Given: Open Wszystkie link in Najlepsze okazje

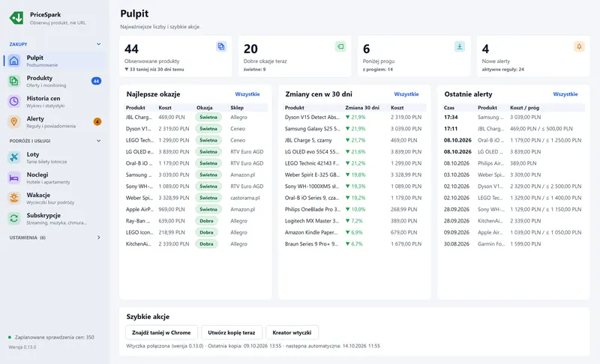Looking at the screenshot, I should (247, 94).
